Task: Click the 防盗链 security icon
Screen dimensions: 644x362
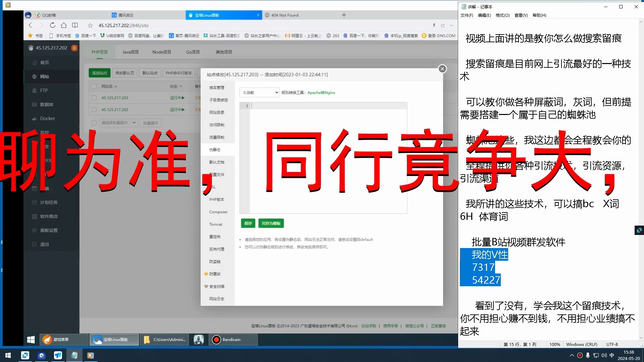Action: click(x=215, y=261)
